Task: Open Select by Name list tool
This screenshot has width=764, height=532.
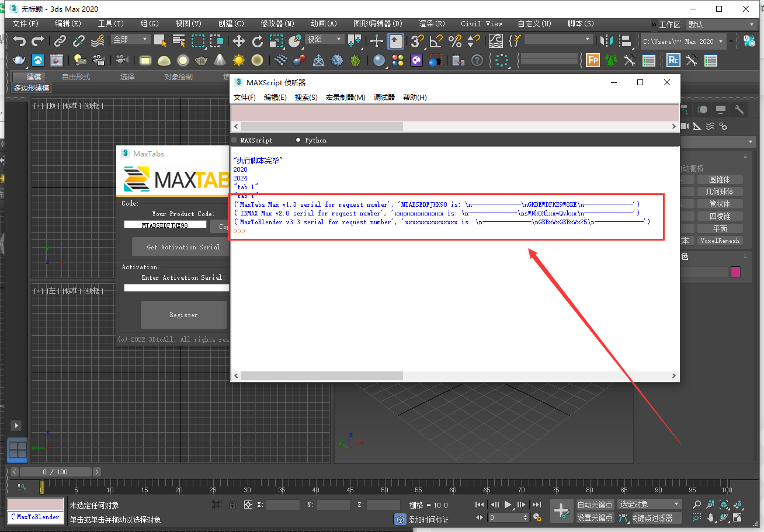Action: tap(179, 41)
